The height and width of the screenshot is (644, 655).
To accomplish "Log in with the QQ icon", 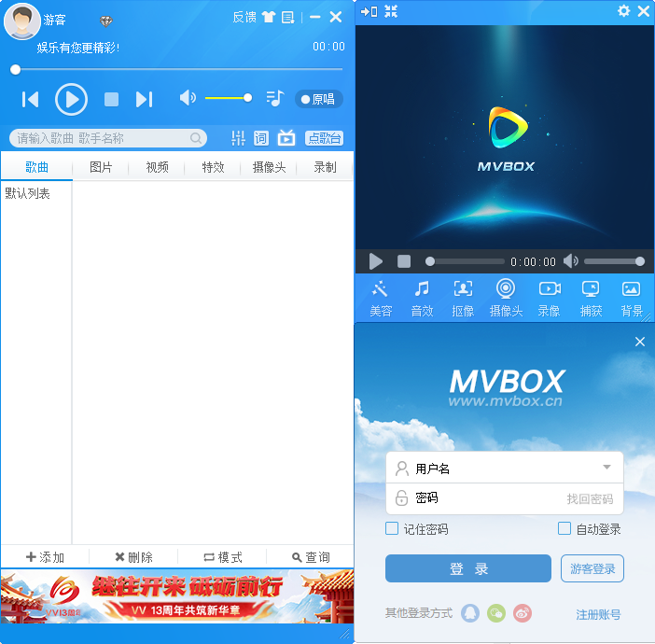I will click(470, 613).
